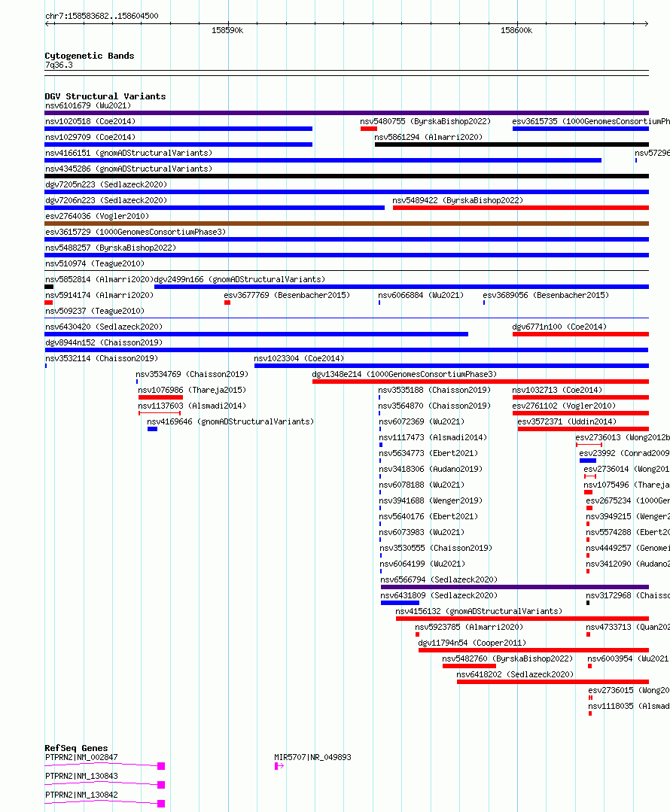Select the nsv1020518 (Coe2014) blue bar
Image resolution: width=670 pixels, height=812 pixels.
(178, 129)
